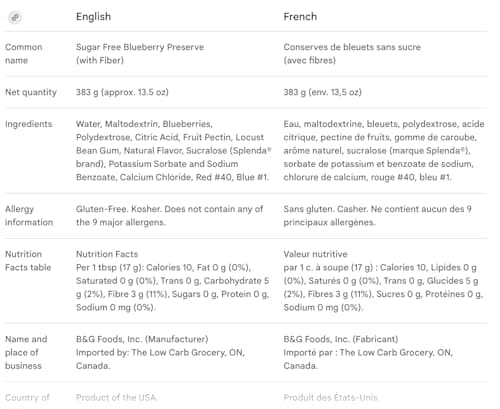Image resolution: width=500 pixels, height=409 pixels.
Task: Click the link icon in header row
Action: 15,17
